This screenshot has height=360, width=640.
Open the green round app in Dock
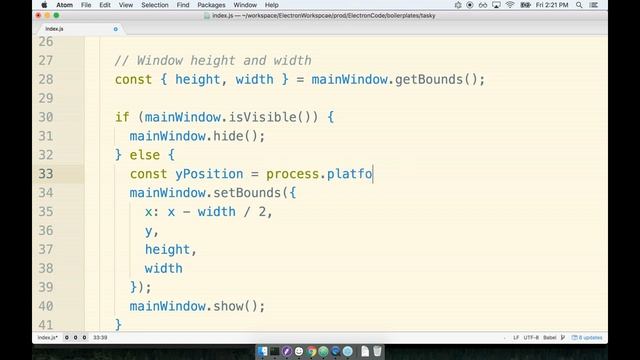(324, 351)
